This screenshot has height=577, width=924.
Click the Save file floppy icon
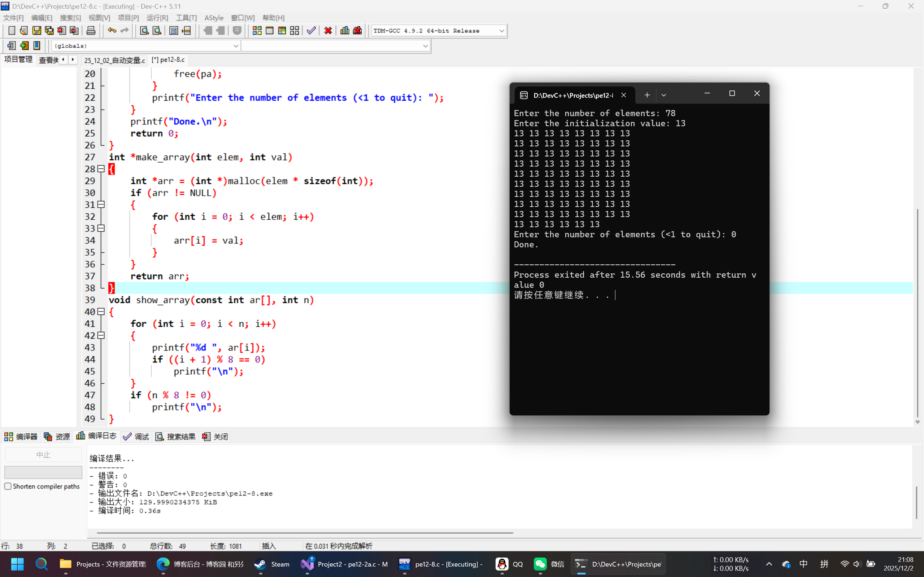36,31
